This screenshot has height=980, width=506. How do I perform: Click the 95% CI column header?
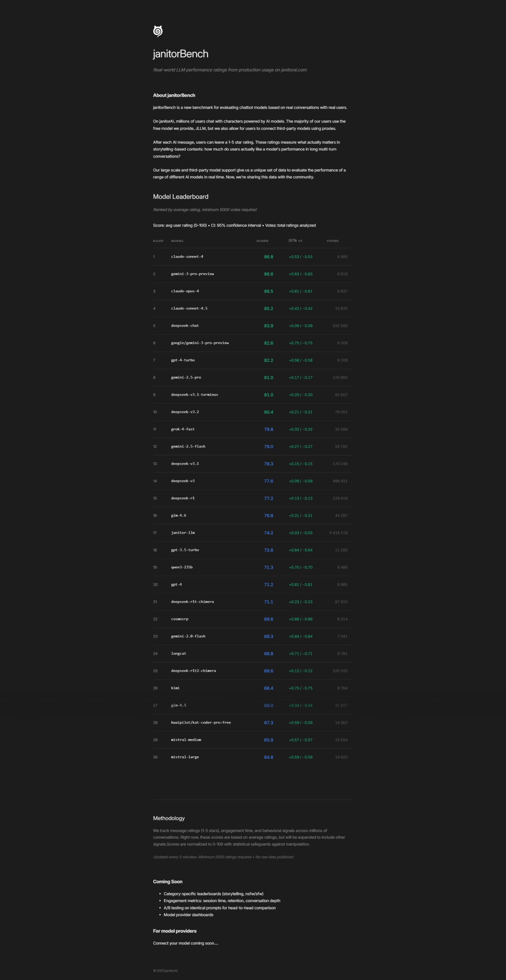pos(295,241)
